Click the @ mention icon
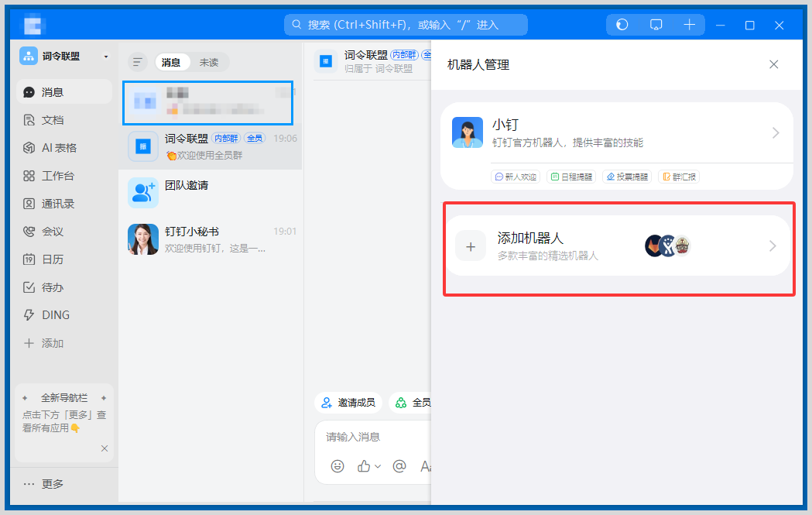This screenshot has height=515, width=812. pyautogui.click(x=399, y=466)
